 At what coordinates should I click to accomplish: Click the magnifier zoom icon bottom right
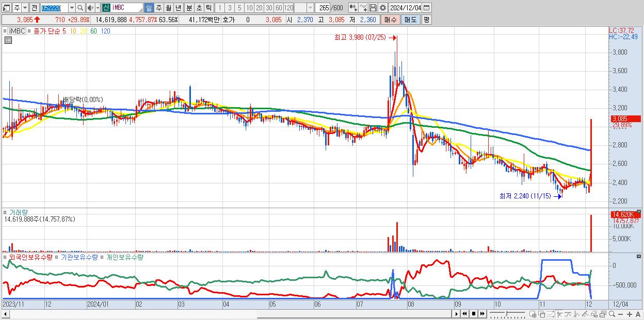pyautogui.click(x=612, y=314)
